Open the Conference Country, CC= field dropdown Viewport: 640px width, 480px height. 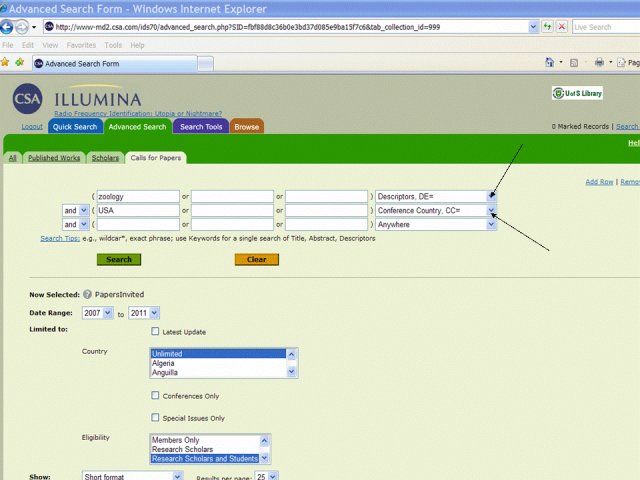pos(491,210)
